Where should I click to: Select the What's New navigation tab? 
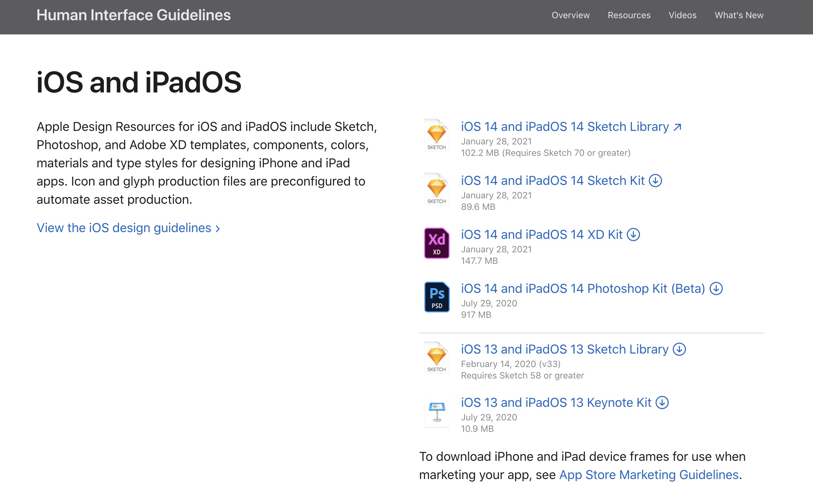[x=740, y=15]
